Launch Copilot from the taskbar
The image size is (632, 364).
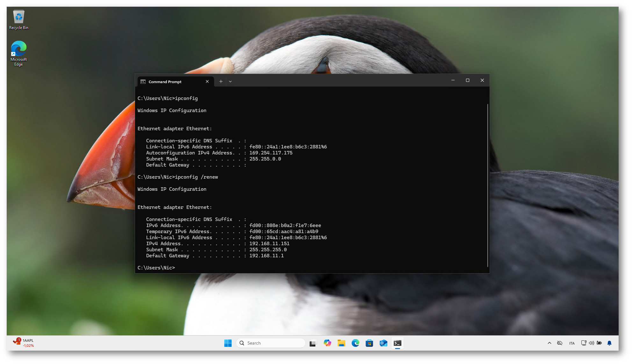point(327,343)
